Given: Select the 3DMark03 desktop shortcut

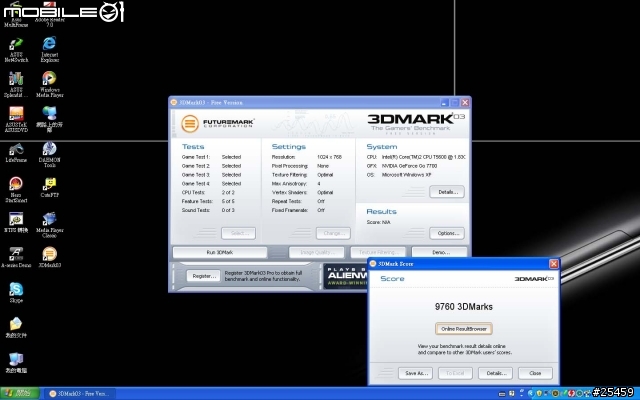Looking at the screenshot, I should click(x=49, y=258).
